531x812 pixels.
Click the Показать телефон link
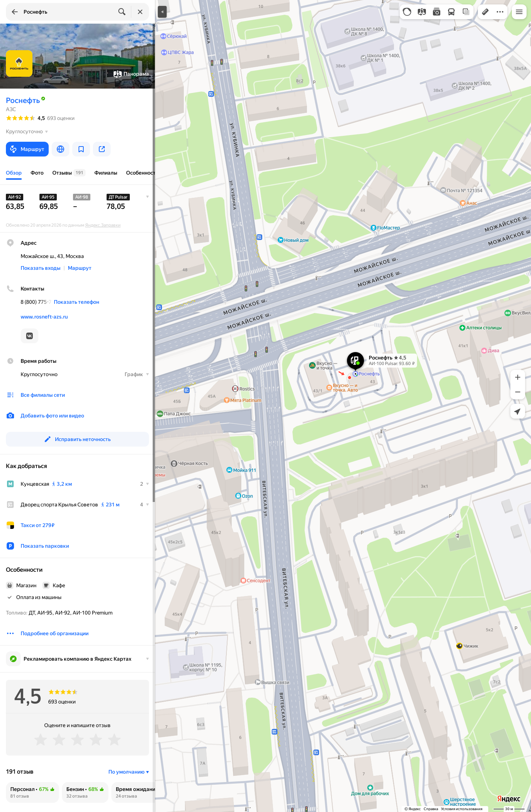[76, 302]
